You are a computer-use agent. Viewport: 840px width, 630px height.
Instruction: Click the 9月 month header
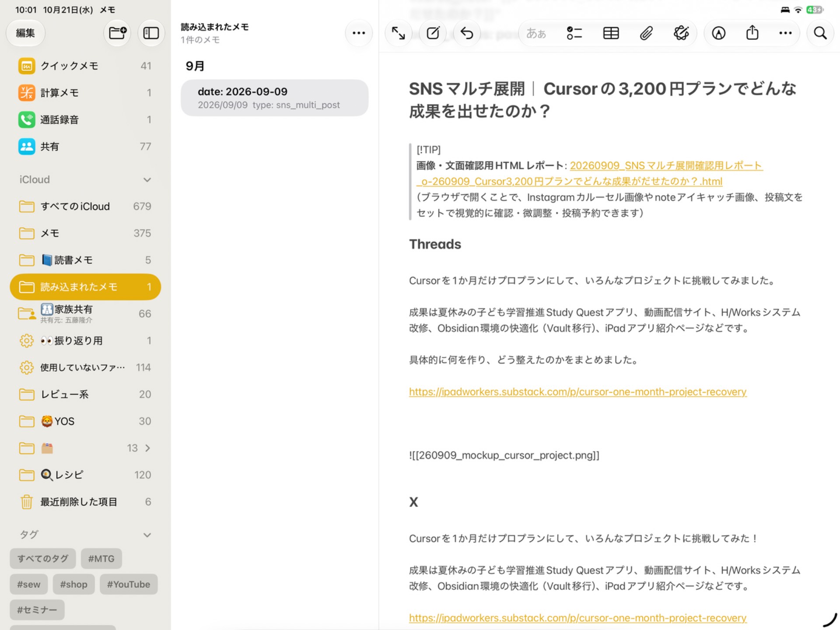point(195,66)
